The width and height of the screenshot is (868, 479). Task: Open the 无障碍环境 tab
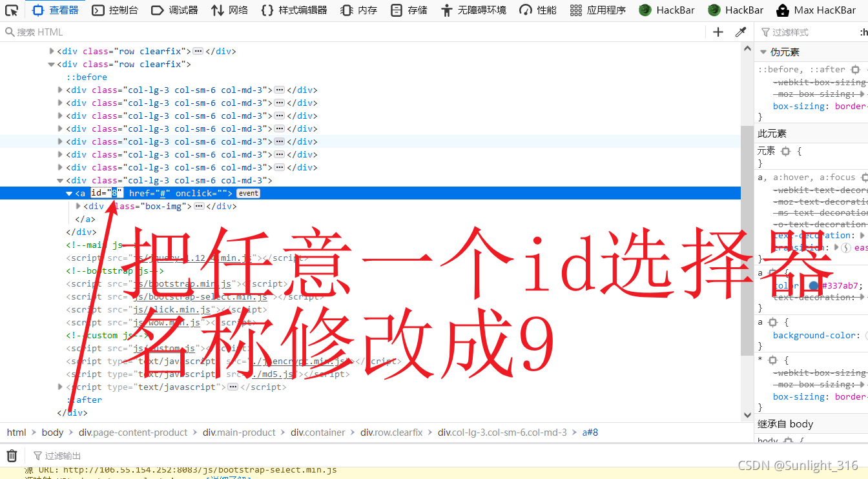click(473, 10)
